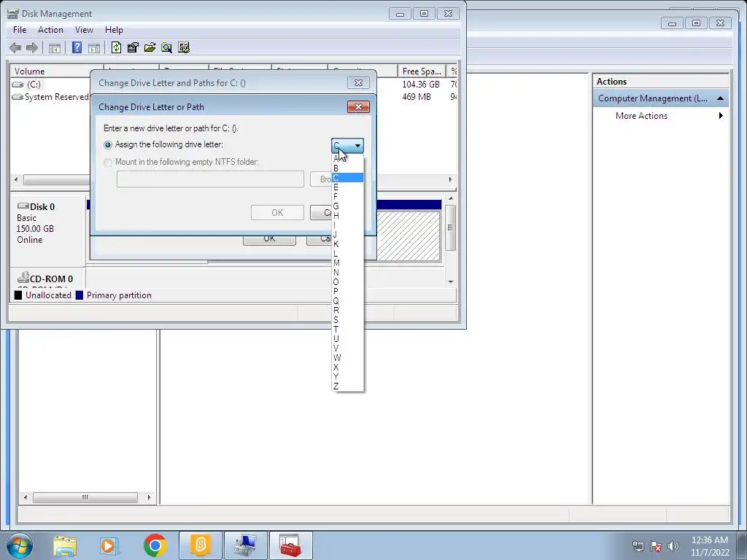
Task: Toggle the Show/Hide Console Tree toolbar icon
Action: click(x=55, y=47)
